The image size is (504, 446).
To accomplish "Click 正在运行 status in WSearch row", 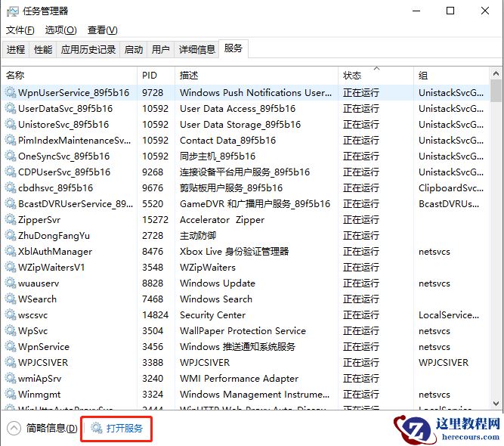I will coord(361,299).
